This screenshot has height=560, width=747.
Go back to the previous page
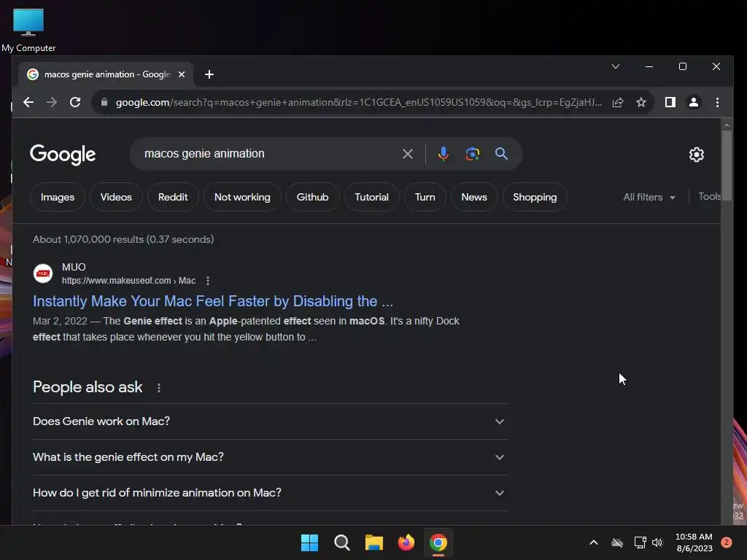(28, 102)
